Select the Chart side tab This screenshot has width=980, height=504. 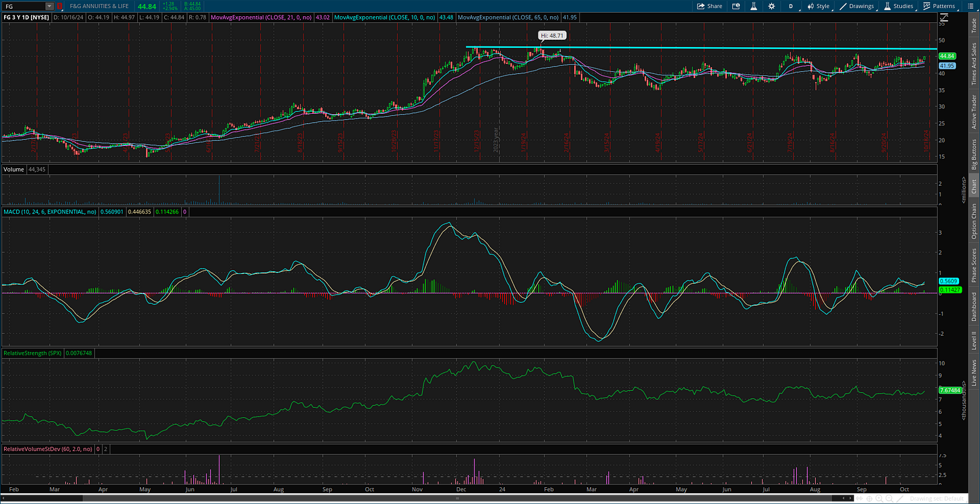point(974,186)
